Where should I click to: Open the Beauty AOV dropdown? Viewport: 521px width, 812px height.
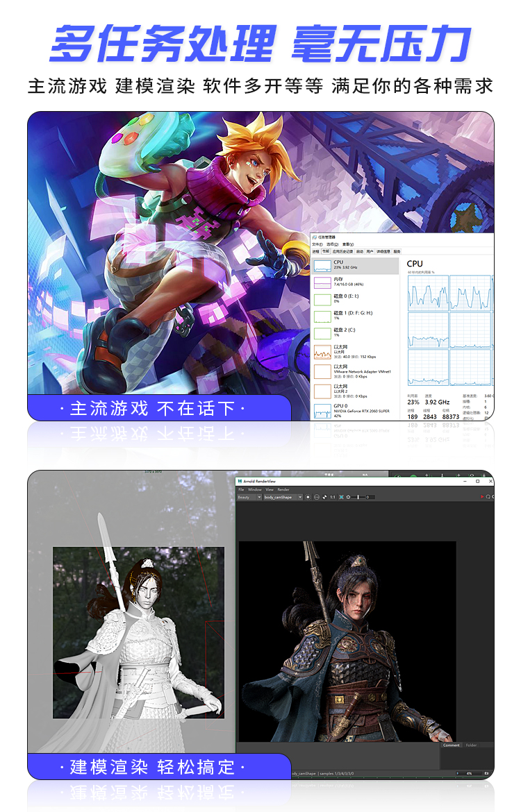tap(249, 497)
